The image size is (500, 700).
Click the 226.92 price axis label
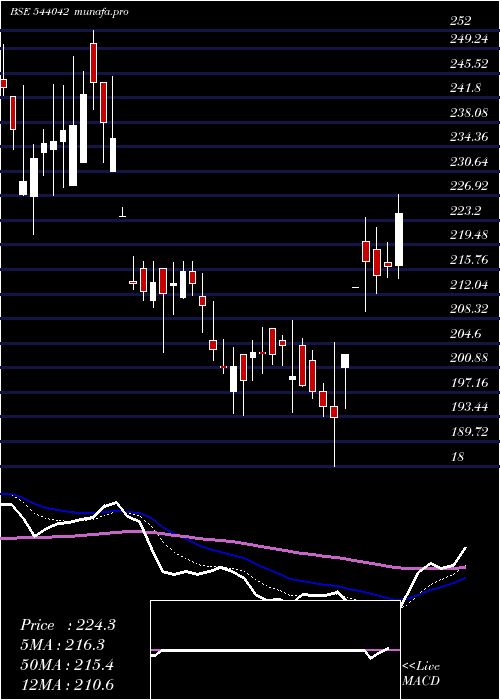[468, 187]
